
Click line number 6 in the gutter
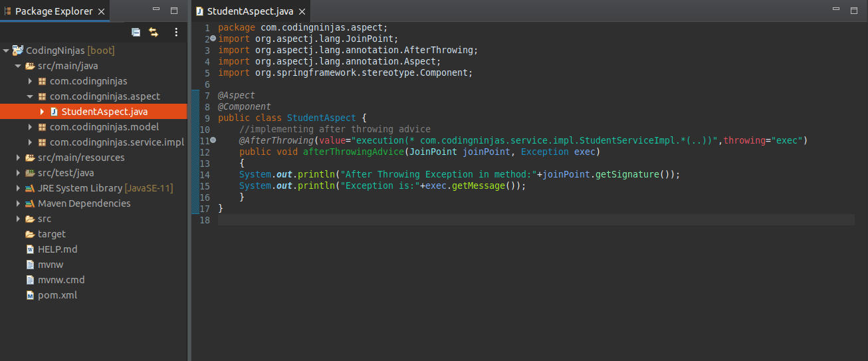pos(207,84)
